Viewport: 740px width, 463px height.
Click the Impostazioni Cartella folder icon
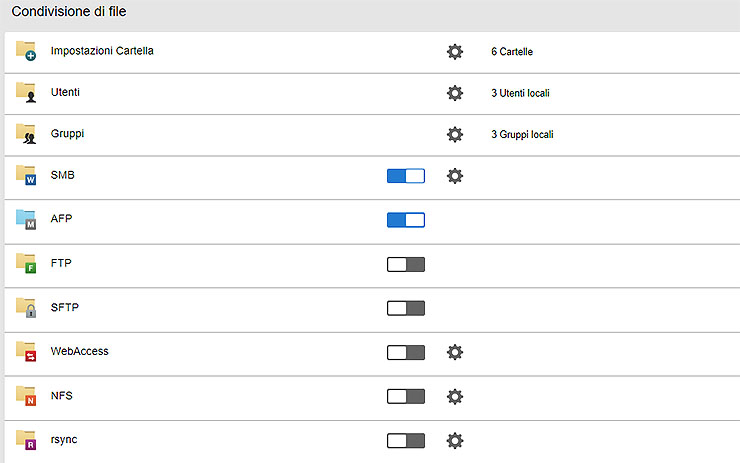[x=26, y=51]
